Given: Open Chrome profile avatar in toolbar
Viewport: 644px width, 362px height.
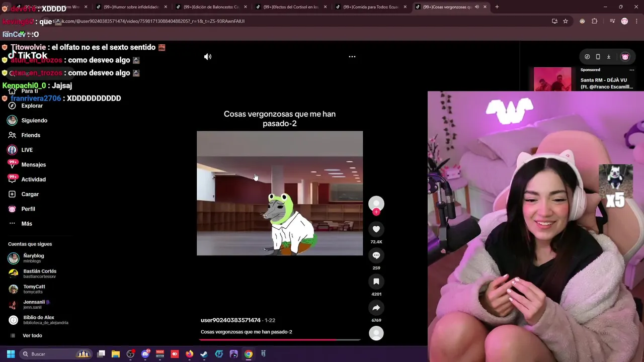Looking at the screenshot, I should [624, 21].
